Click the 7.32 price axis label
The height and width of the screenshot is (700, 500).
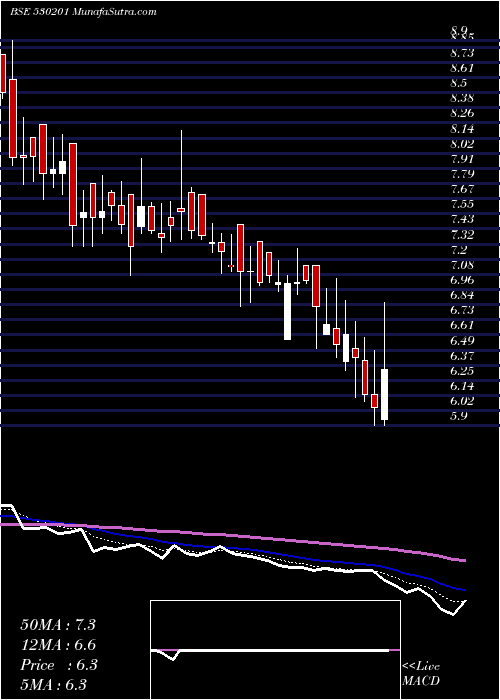pos(462,234)
